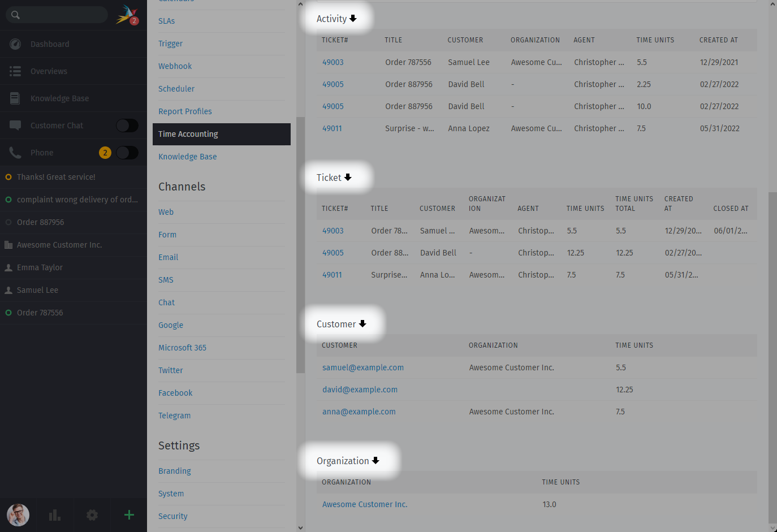
Task: Open the Email channel
Action: pos(168,257)
